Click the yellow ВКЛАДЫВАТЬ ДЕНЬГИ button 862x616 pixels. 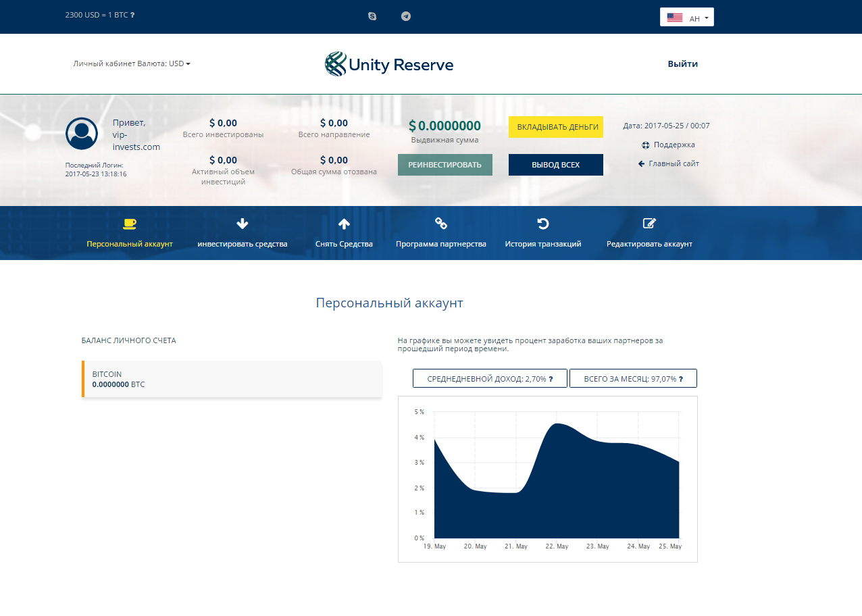click(555, 126)
